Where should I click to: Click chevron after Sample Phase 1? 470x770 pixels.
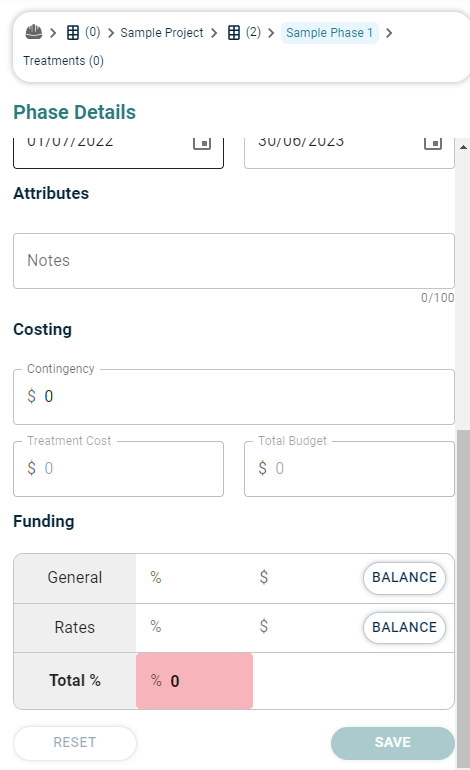pos(389,33)
